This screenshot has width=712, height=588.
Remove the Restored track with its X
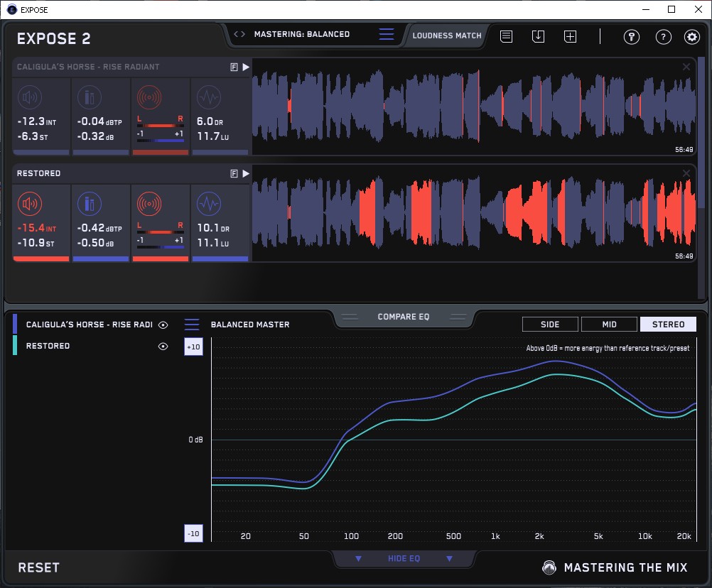686,173
